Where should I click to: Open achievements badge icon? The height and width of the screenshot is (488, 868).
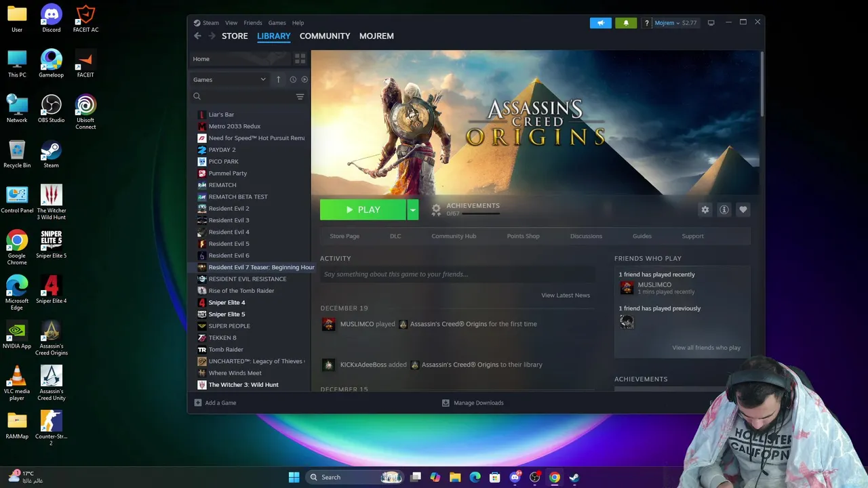(x=436, y=209)
